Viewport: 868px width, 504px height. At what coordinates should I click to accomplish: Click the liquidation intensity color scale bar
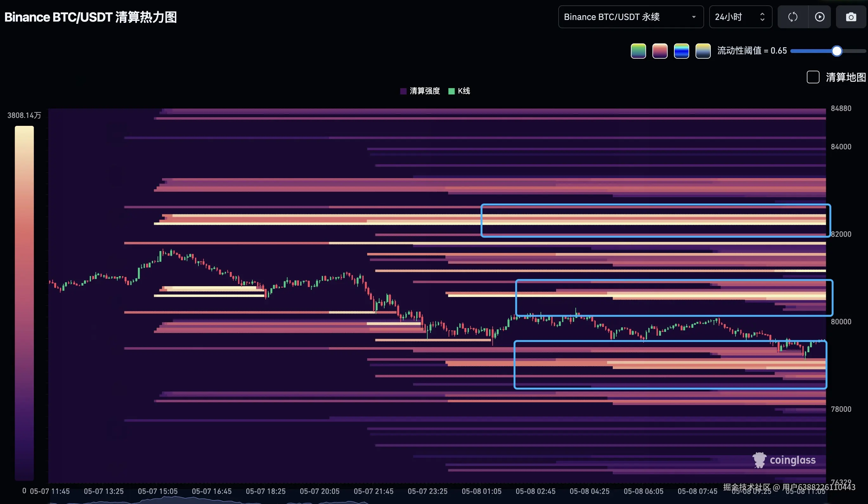(24, 303)
